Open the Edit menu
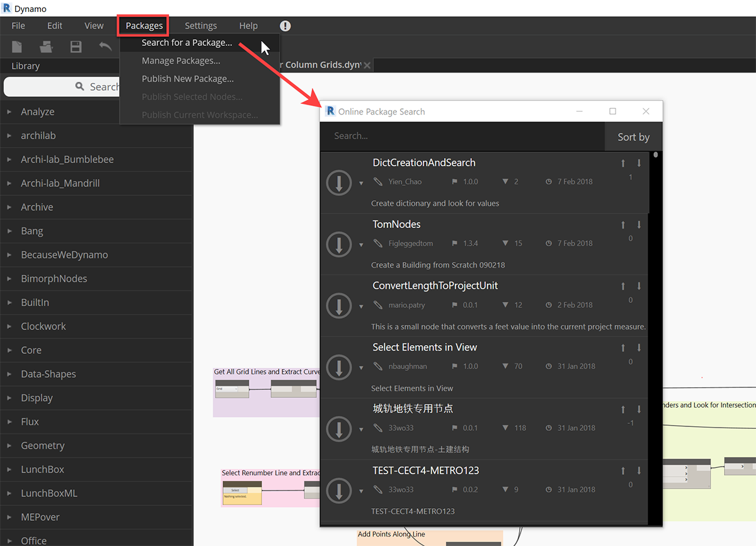Viewport: 756px width, 546px height. click(55, 26)
